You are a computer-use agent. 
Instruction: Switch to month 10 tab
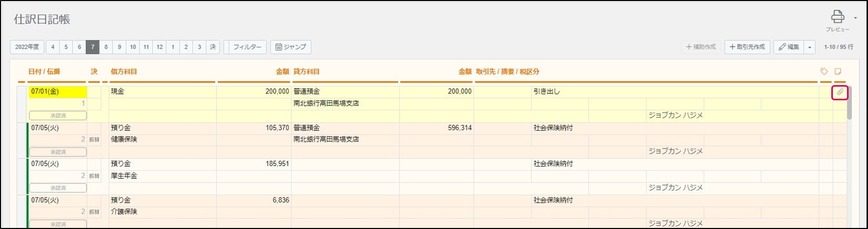point(133,47)
